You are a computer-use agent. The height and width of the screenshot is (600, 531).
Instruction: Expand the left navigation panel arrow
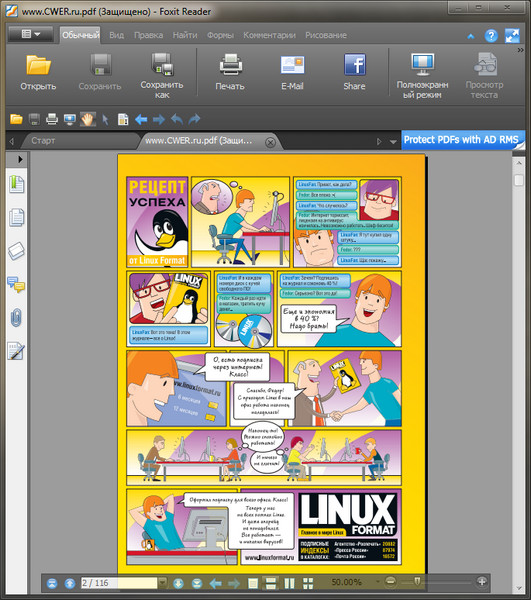(20, 159)
